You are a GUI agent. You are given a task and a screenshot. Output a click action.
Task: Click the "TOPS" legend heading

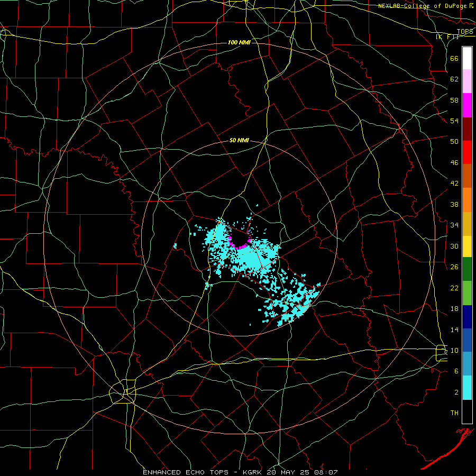point(465,32)
